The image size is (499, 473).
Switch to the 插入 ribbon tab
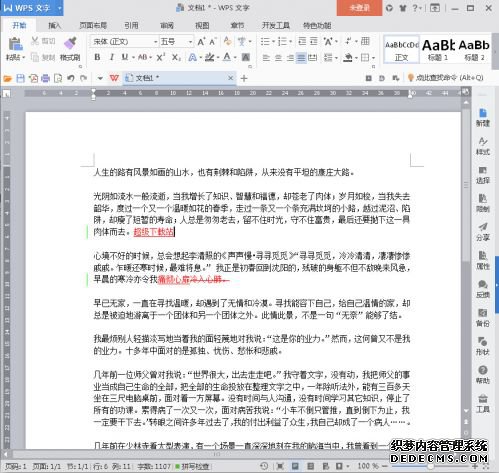pyautogui.click(x=54, y=25)
